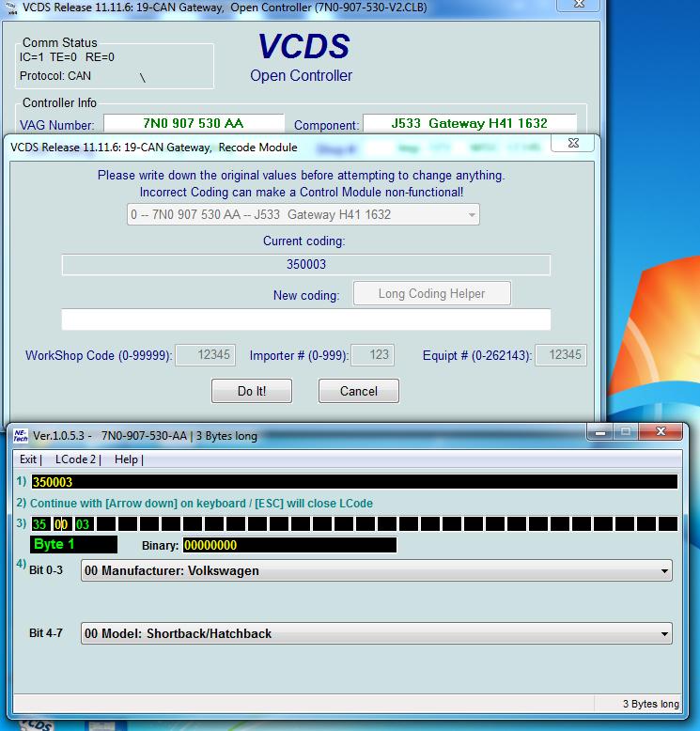Image resolution: width=700 pixels, height=731 pixels.
Task: Expand the Bit 0-3 Manufacturer dropdown
Action: (x=377, y=570)
